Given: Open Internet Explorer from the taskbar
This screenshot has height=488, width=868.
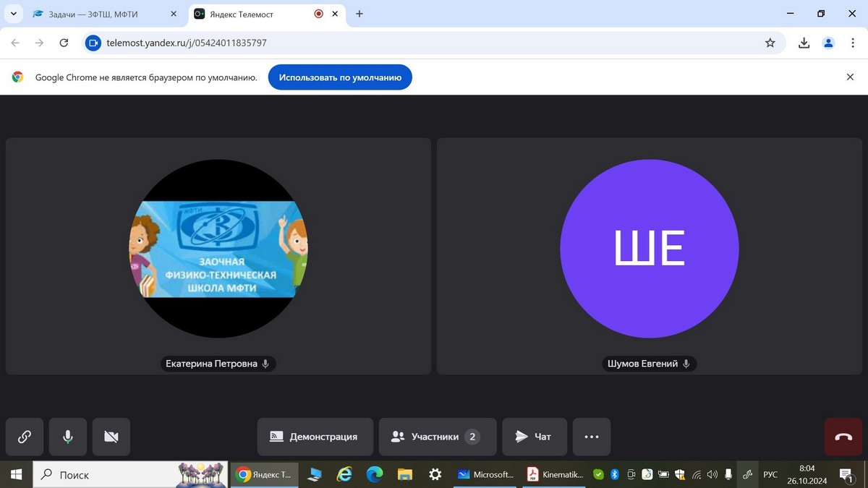Looking at the screenshot, I should click(344, 474).
